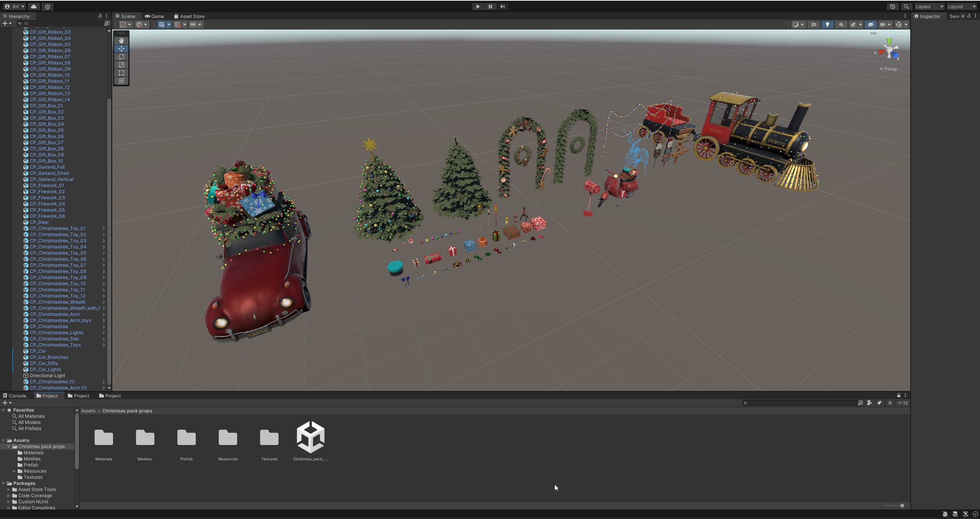
Task: Click the red X axis gizmo cone
Action: (881, 52)
